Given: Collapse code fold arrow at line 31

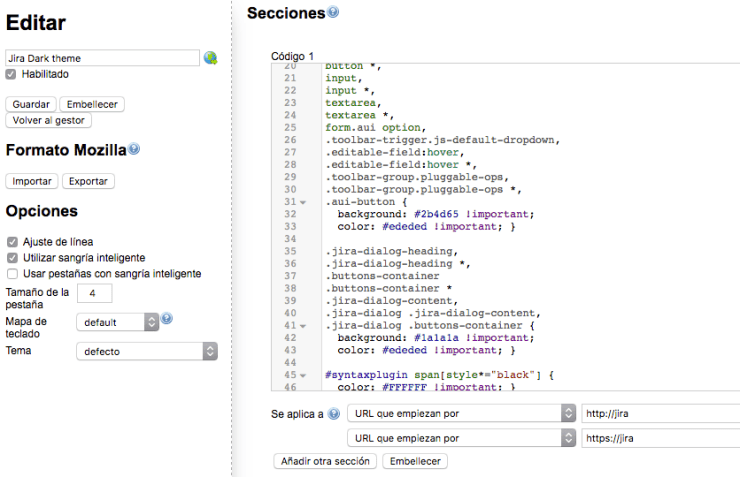Looking at the screenshot, I should pyautogui.click(x=303, y=202).
